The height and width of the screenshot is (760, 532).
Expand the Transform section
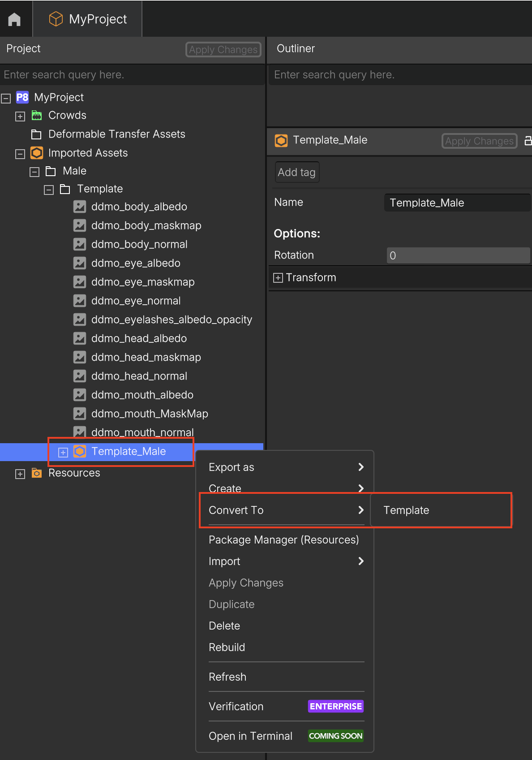278,278
